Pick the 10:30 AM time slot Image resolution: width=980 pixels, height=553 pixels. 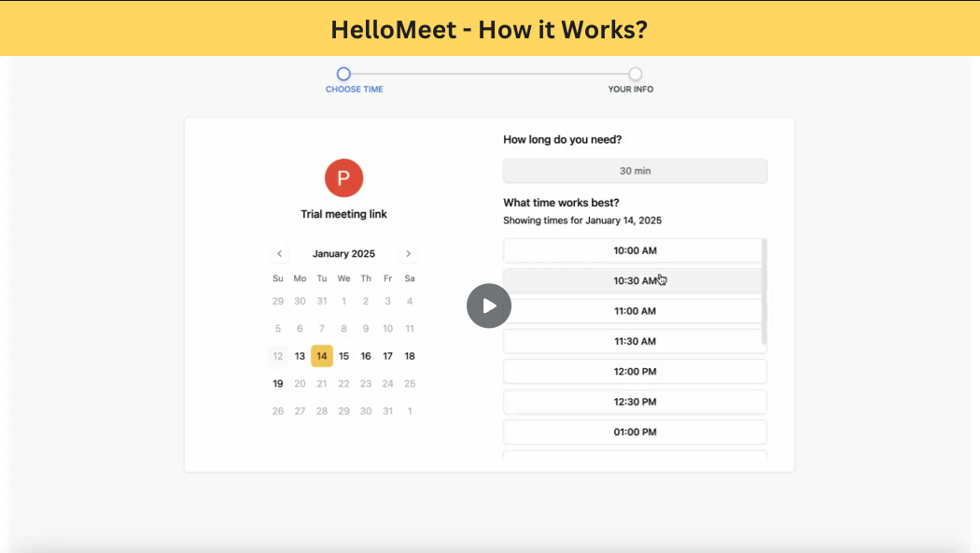click(633, 281)
